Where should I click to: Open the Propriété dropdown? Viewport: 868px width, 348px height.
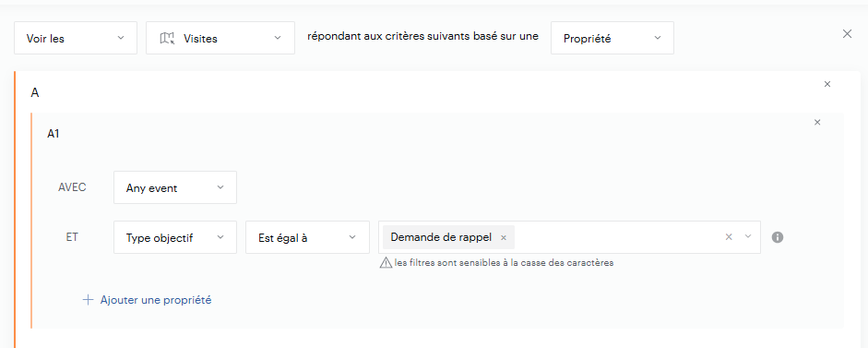pyautogui.click(x=612, y=38)
